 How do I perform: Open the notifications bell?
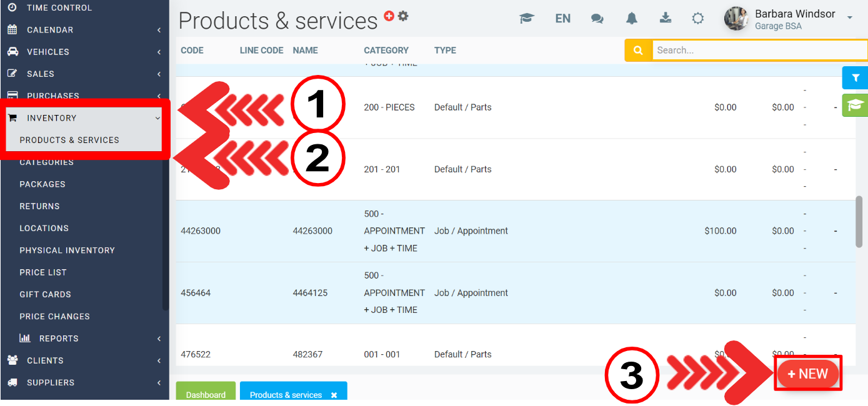632,19
